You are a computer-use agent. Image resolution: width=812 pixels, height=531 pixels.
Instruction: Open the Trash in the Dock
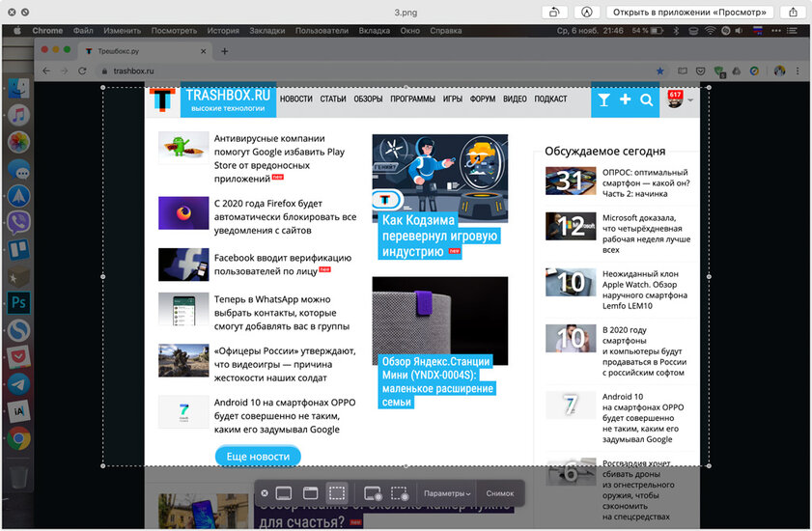(18, 477)
